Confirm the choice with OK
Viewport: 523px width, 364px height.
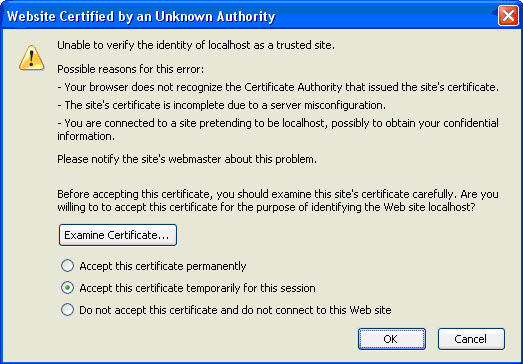tap(392, 339)
